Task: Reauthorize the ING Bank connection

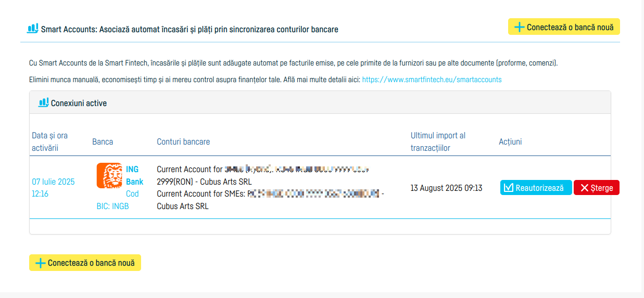Action: 536,188
